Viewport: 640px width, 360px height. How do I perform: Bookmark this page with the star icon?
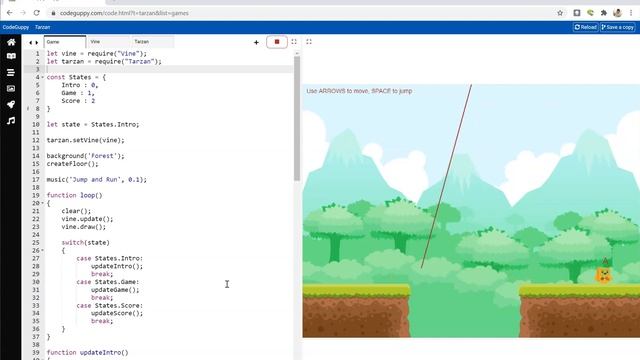point(560,13)
